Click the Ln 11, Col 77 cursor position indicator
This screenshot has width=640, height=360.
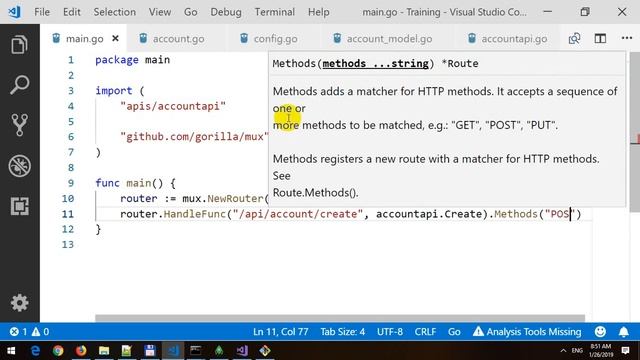(281, 331)
